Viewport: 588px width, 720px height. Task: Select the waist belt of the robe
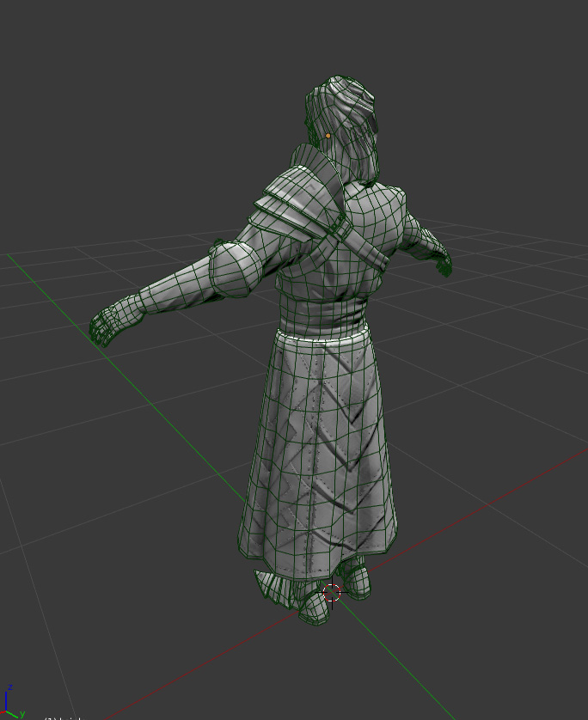point(322,316)
